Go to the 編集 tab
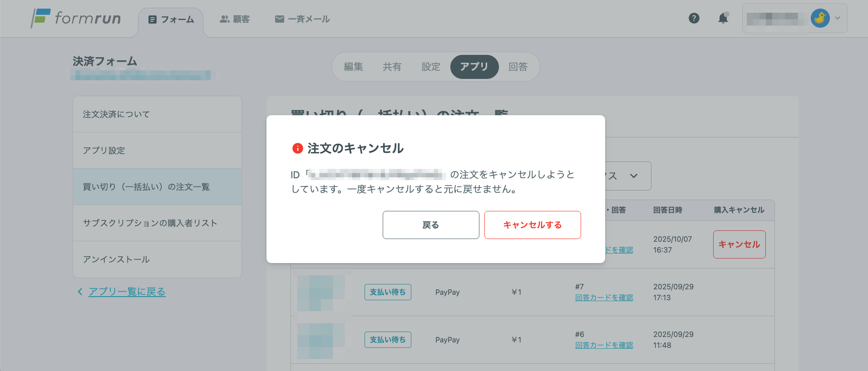 pos(353,67)
